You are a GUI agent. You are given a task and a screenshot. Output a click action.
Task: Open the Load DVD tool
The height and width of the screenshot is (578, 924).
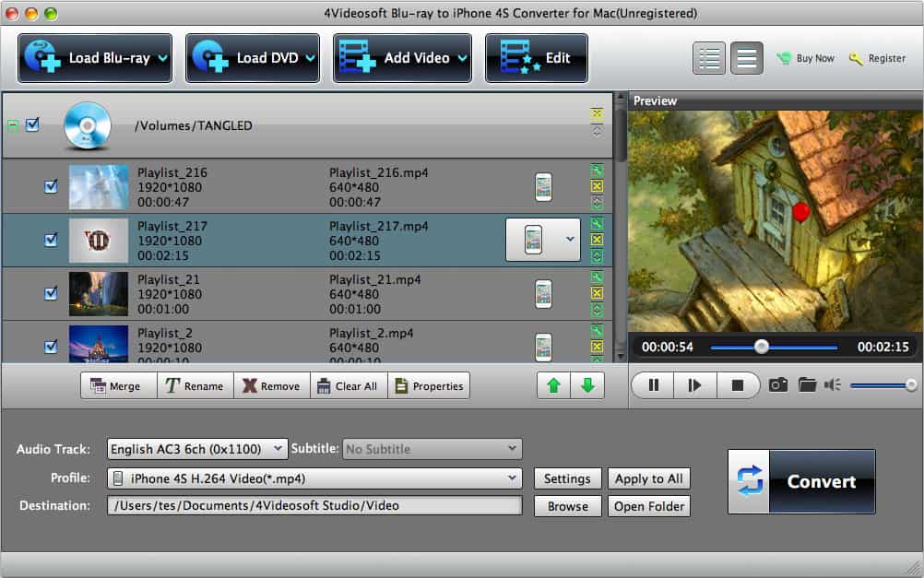251,56
